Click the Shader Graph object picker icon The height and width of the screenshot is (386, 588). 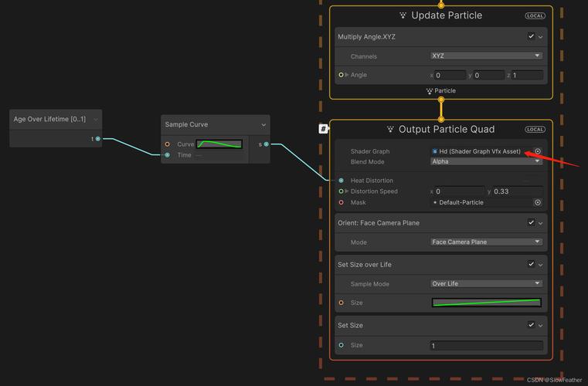[x=537, y=151]
